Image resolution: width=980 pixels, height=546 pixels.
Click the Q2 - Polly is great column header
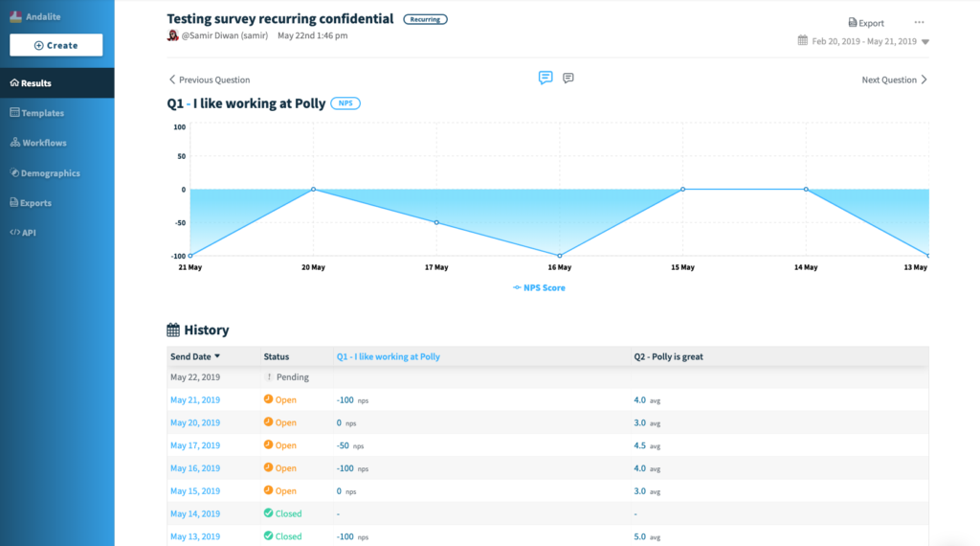click(668, 356)
